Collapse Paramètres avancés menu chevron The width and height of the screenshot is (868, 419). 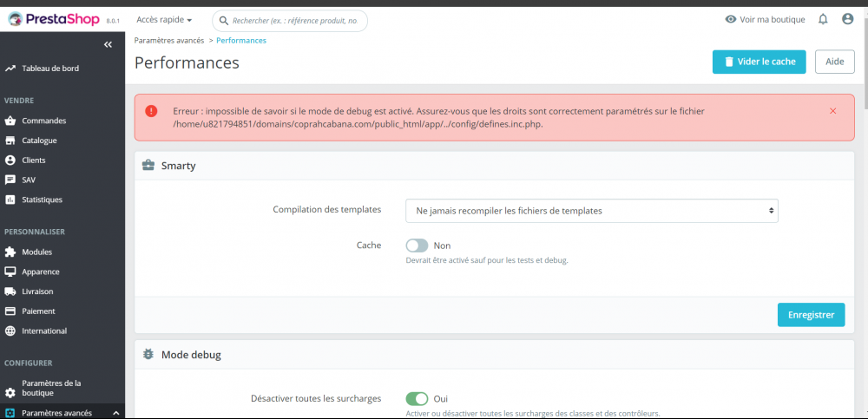pos(115,413)
